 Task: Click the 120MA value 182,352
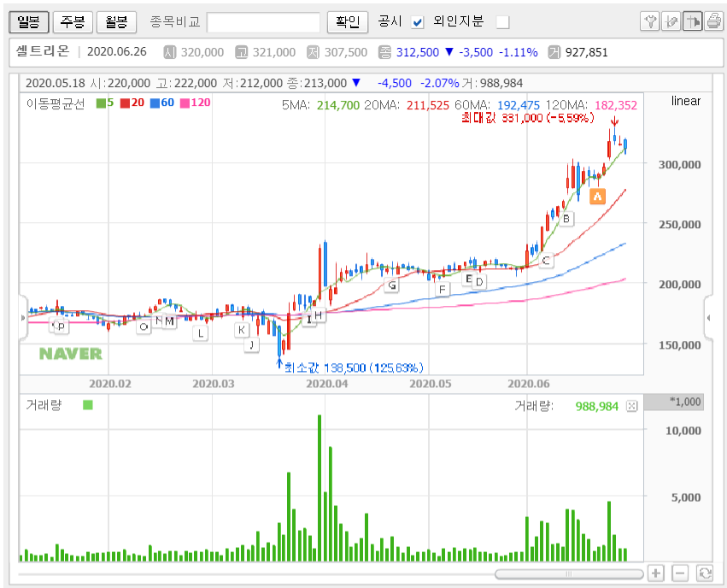(x=616, y=105)
